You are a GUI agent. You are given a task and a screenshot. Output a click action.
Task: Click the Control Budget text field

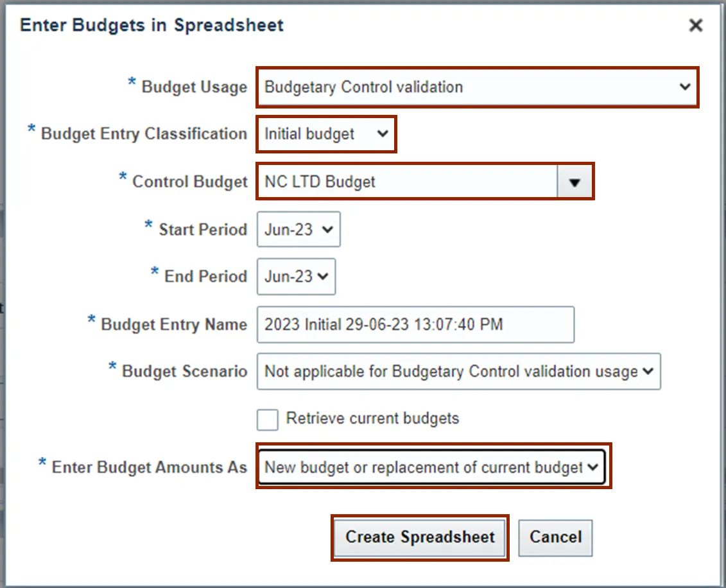(x=407, y=182)
